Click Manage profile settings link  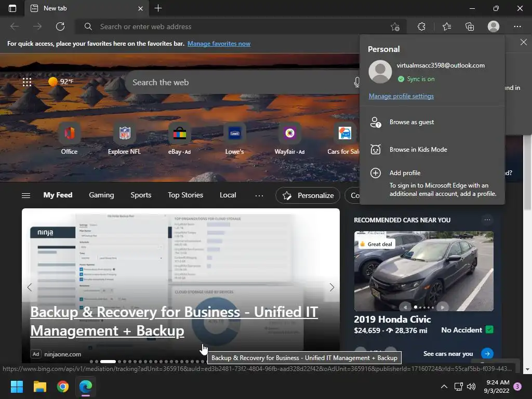point(401,96)
